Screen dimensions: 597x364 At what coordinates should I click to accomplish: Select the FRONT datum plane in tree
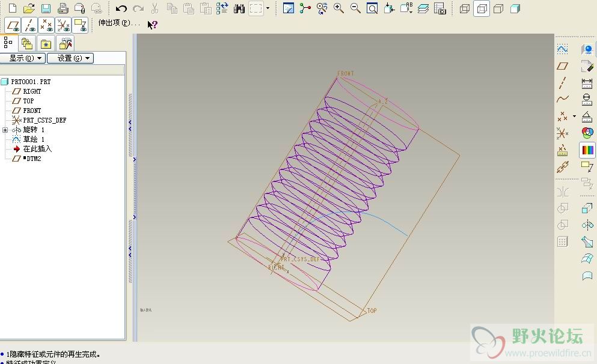32,111
